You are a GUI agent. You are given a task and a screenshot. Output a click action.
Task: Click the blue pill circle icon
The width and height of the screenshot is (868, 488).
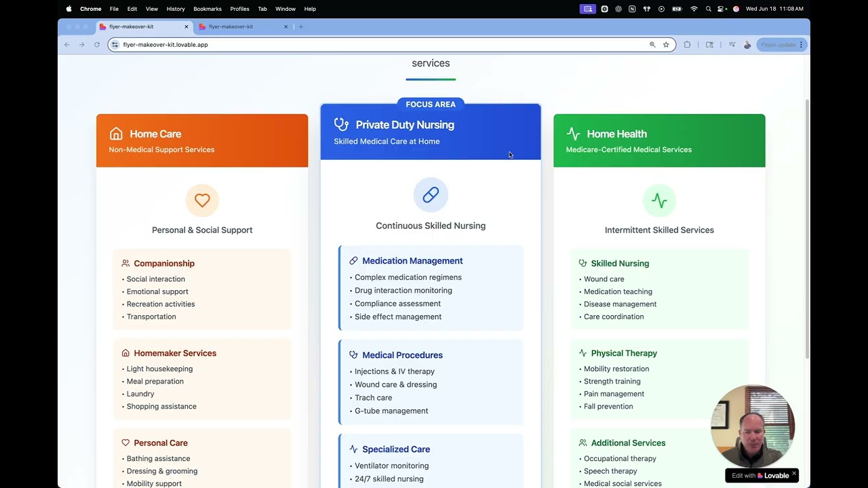coord(431,195)
